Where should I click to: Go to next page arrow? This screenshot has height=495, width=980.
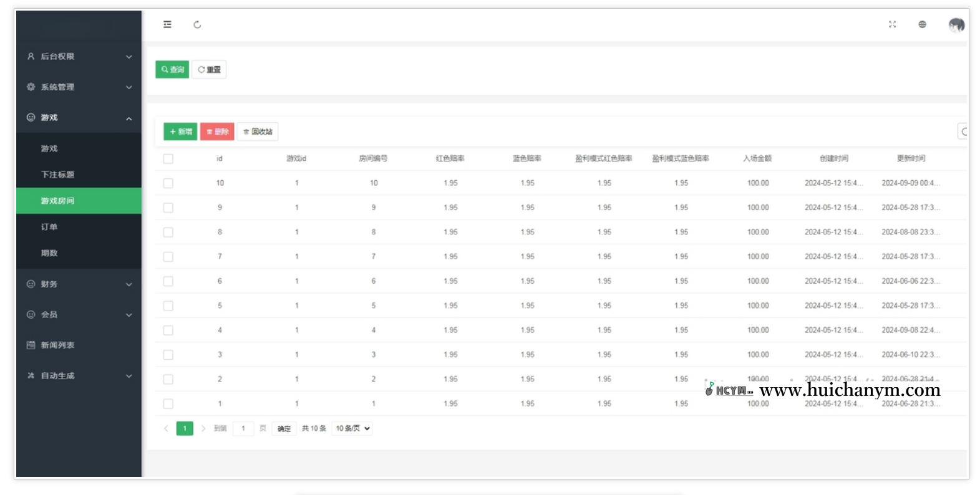(203, 428)
